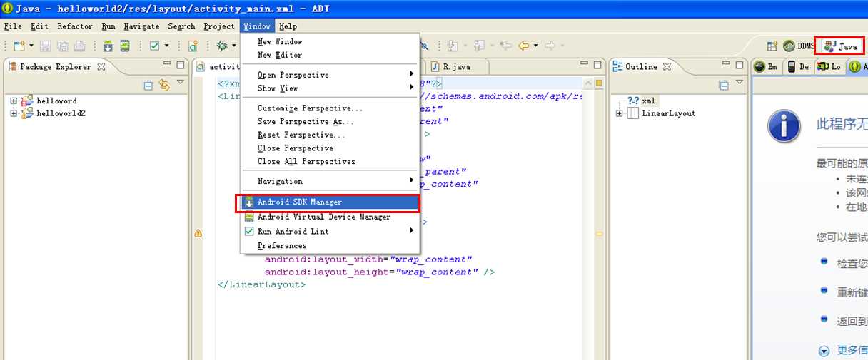Click the Back navigation yellow arrow
Image resolution: width=868 pixels, height=360 pixels.
point(524,46)
